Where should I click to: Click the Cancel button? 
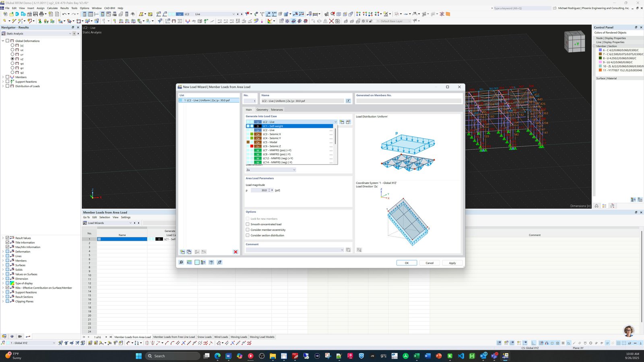tap(429, 263)
